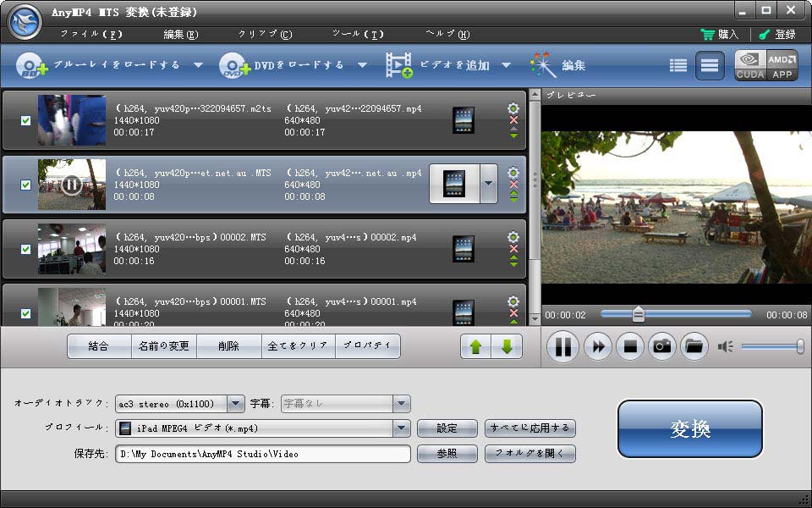Viewport: 812px width, 508px height.
Task: Open the 編集(E) menu
Action: tap(181, 34)
